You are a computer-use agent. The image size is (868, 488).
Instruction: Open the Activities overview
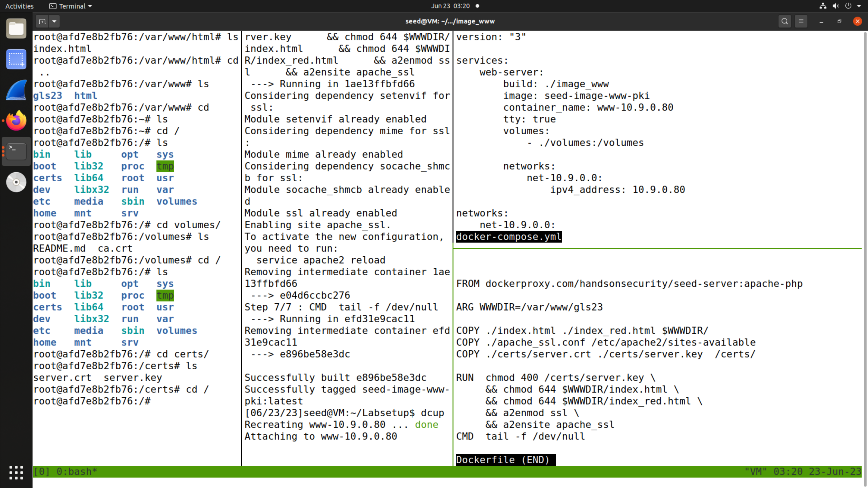coord(20,6)
